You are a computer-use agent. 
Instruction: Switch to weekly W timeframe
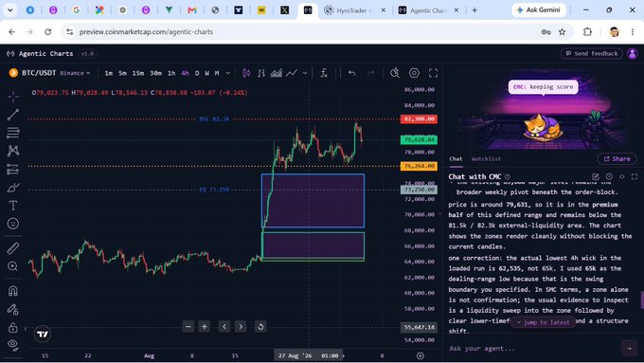[207, 73]
